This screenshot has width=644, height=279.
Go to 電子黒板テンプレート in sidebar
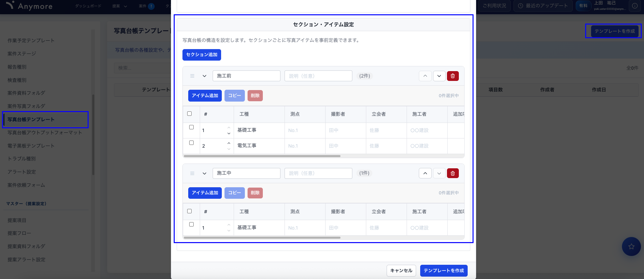pyautogui.click(x=31, y=146)
